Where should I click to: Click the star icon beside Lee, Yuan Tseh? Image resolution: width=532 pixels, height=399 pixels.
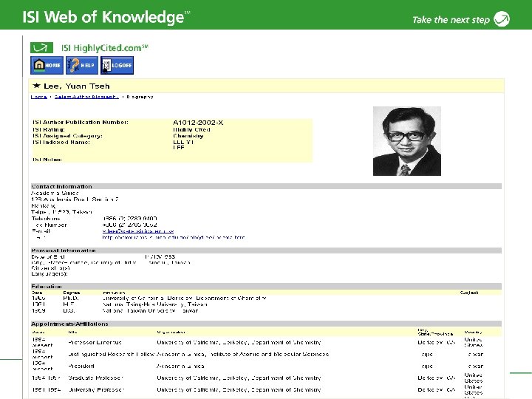coord(36,86)
